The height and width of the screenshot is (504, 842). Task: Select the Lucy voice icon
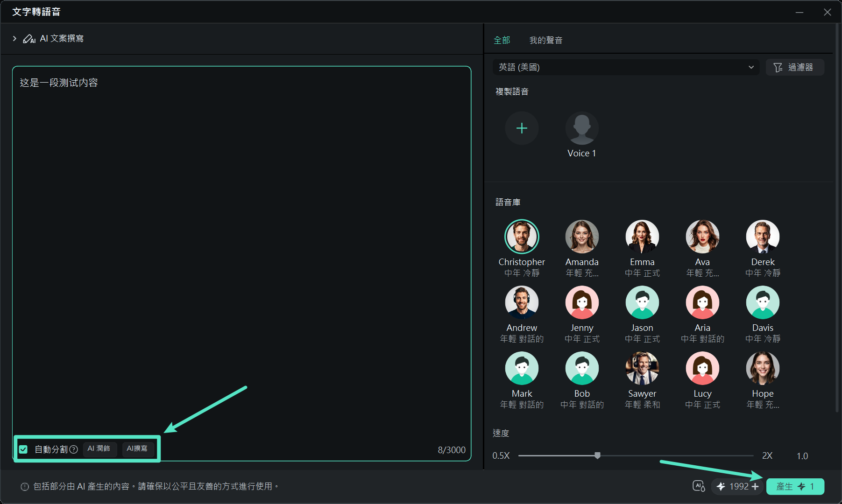tap(702, 368)
